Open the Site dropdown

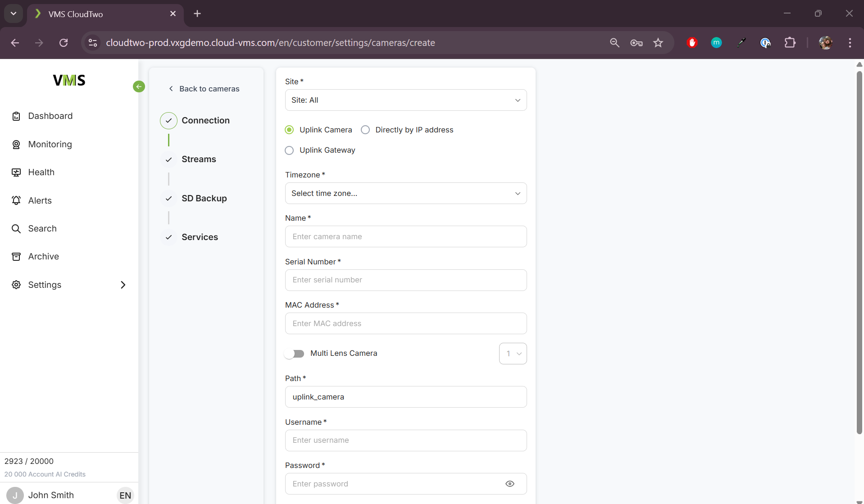point(405,100)
